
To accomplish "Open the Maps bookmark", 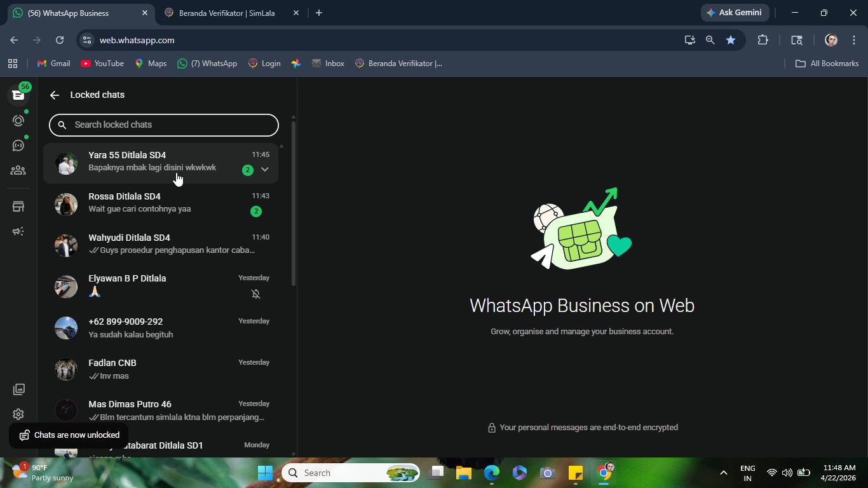I will (x=151, y=64).
